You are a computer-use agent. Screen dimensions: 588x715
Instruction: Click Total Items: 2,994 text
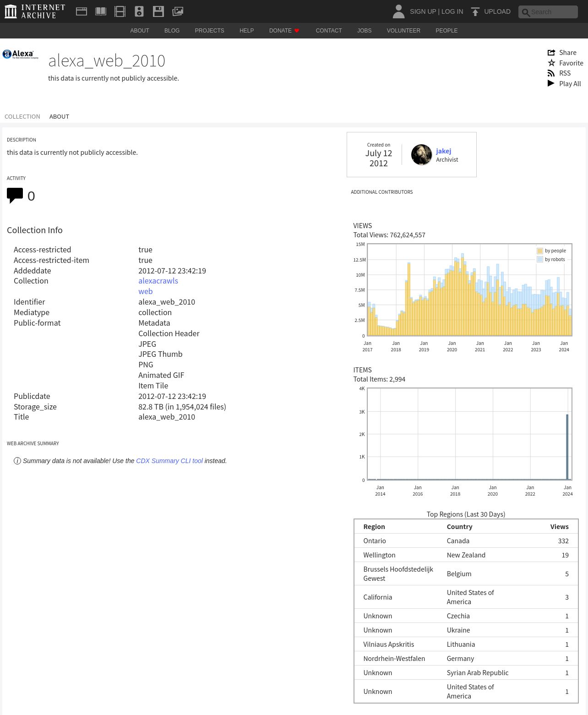tap(379, 379)
